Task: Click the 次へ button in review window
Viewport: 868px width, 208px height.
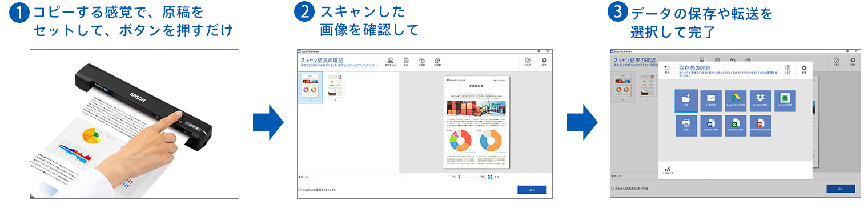Action: (x=532, y=190)
